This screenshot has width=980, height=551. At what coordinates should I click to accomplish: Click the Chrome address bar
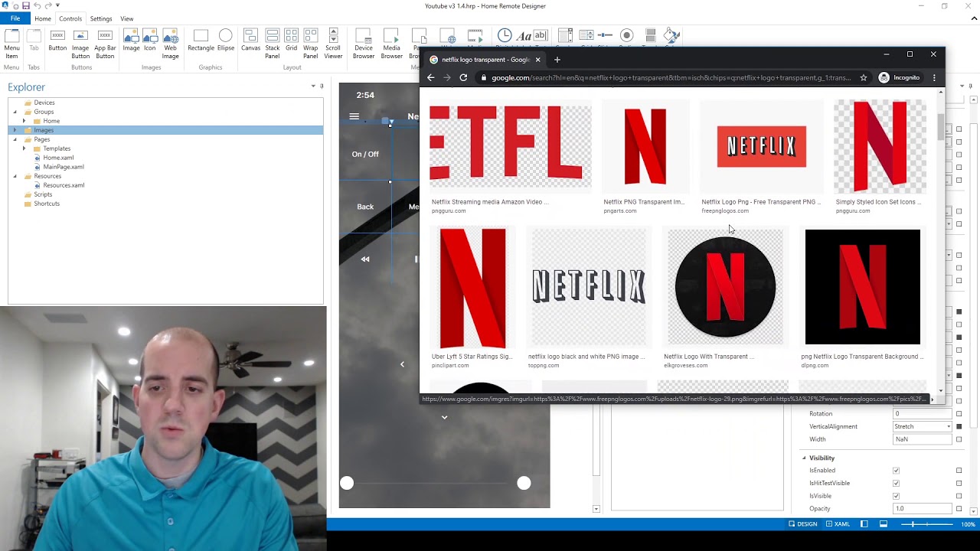(x=671, y=77)
